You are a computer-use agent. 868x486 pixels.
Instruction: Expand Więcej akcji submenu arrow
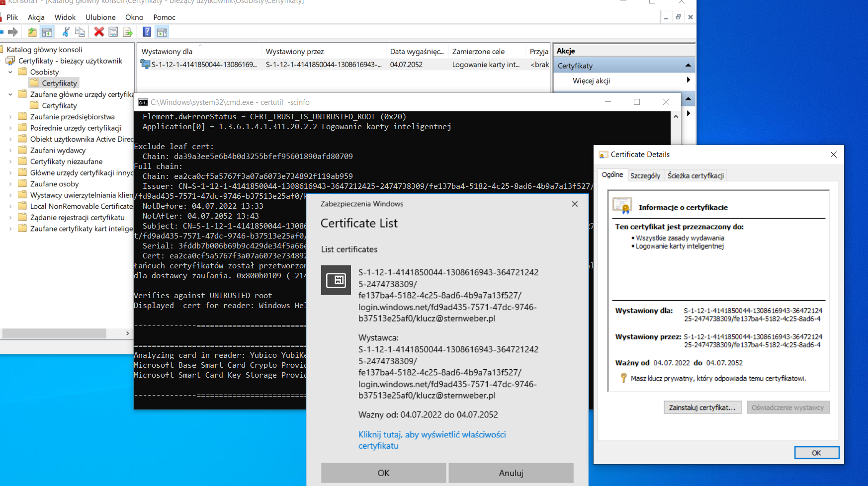click(689, 80)
